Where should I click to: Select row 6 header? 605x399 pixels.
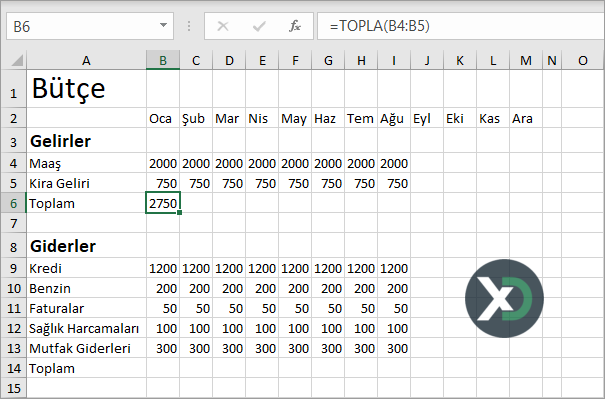coord(14,203)
